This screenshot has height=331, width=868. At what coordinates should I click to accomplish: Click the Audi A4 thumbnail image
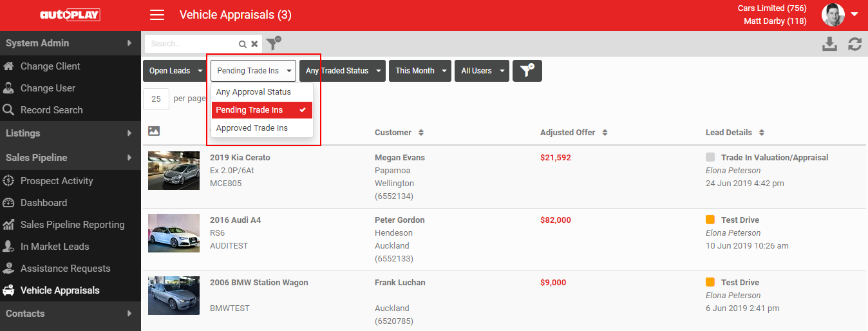(x=174, y=232)
